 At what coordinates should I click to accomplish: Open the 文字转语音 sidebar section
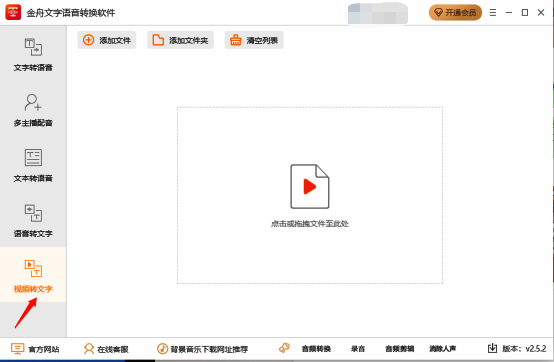(x=33, y=55)
